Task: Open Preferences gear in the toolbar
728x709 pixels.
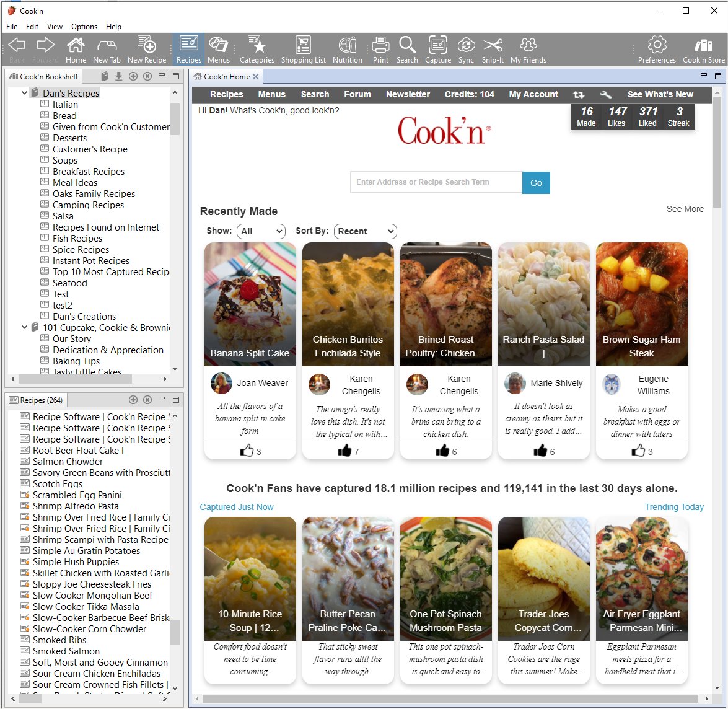Action: tap(657, 49)
